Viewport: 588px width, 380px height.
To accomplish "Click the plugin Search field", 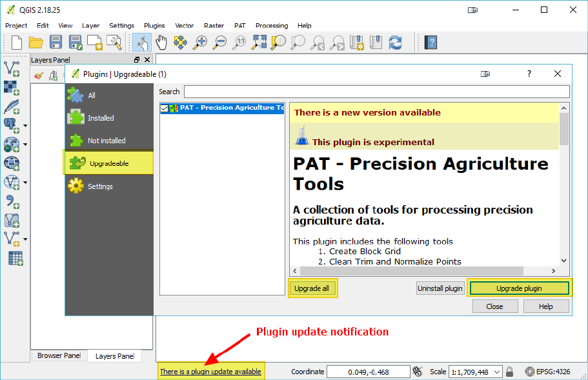I will click(x=376, y=92).
